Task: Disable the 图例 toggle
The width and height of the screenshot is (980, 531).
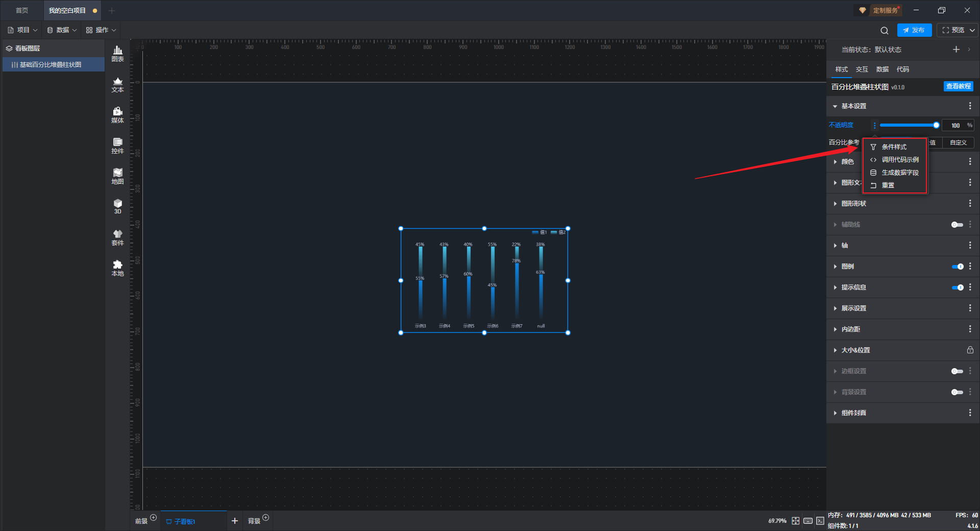Action: click(957, 267)
